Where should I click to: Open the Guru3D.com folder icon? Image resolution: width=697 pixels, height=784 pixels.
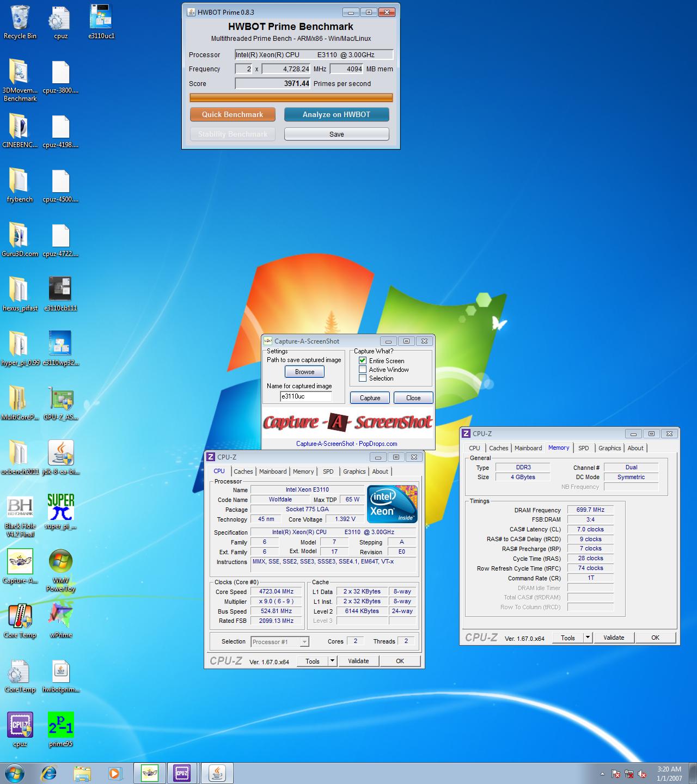click(x=20, y=240)
